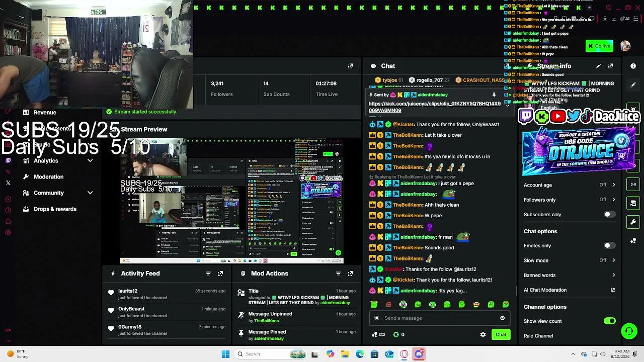Open Account age setting
Screen dimensions: 644x362
coord(570,185)
